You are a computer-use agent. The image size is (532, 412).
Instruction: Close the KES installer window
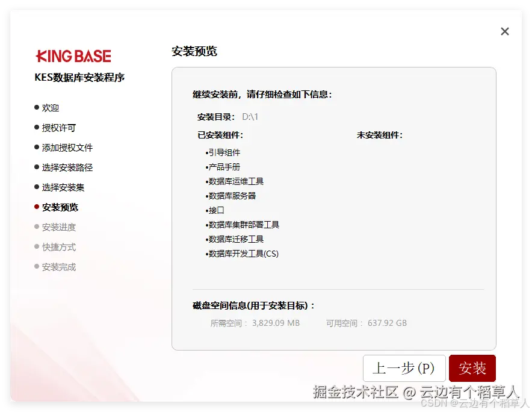click(505, 31)
